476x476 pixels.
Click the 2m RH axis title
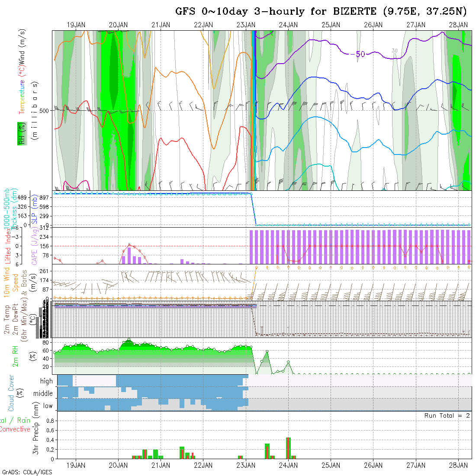16,356
